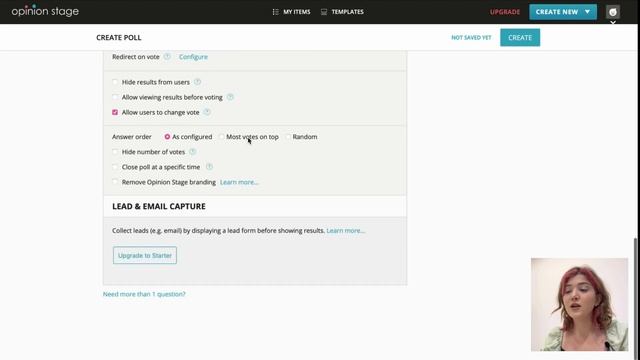This screenshot has width=640, height=360.
Task: Show help for Hide number of votes
Action: coord(193,152)
